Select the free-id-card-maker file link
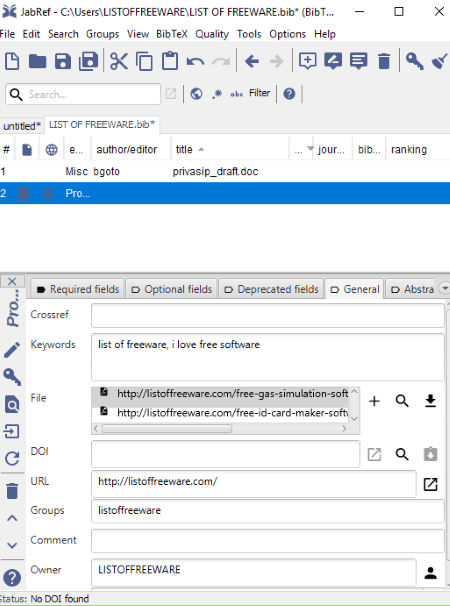 220,413
